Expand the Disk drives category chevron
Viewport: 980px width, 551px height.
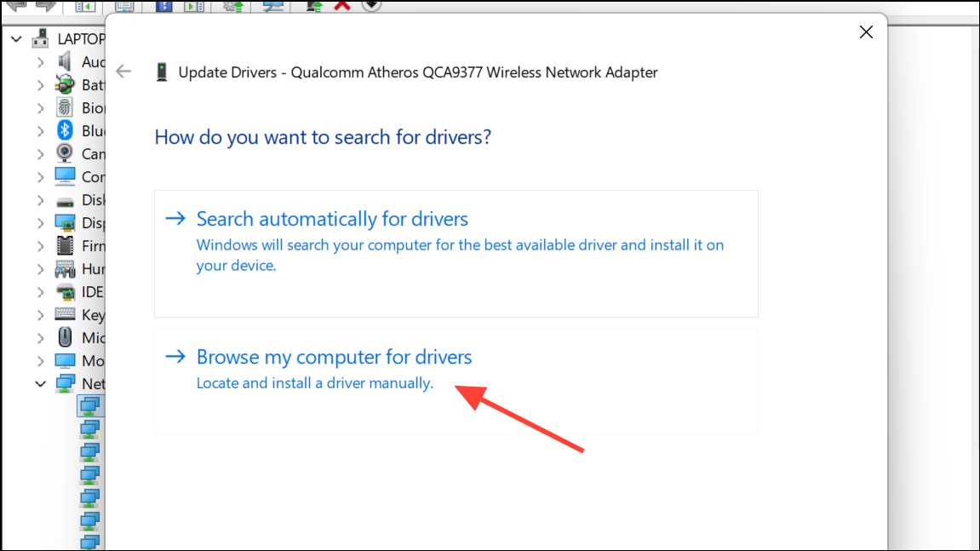point(40,200)
